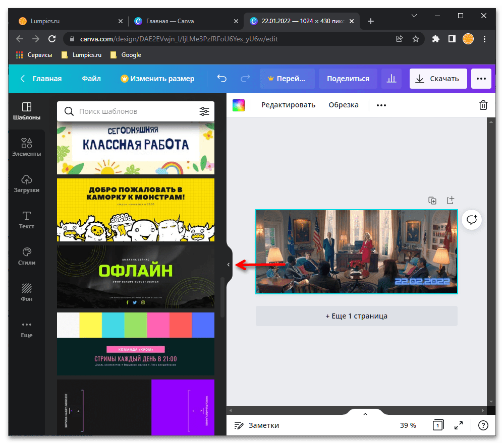This screenshot has width=504, height=444.
Task: Open the Еще more options sidebar item
Action: (27, 330)
